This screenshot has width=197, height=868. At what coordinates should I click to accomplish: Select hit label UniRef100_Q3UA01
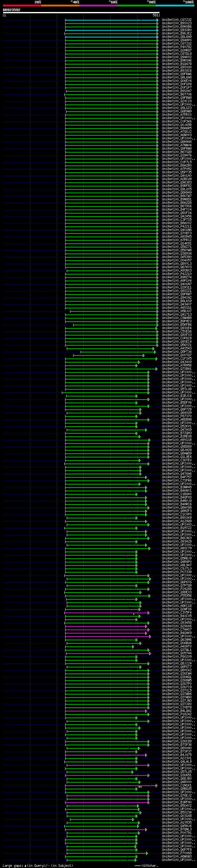point(177,677)
